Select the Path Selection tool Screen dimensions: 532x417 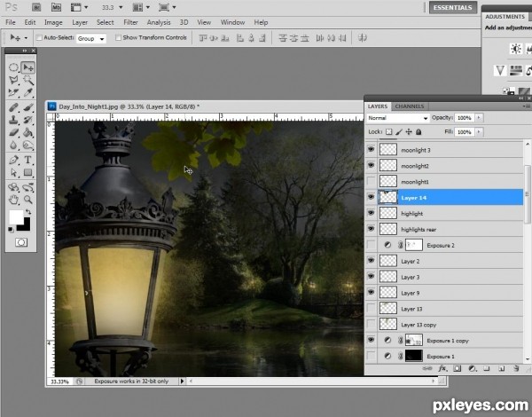click(13, 172)
